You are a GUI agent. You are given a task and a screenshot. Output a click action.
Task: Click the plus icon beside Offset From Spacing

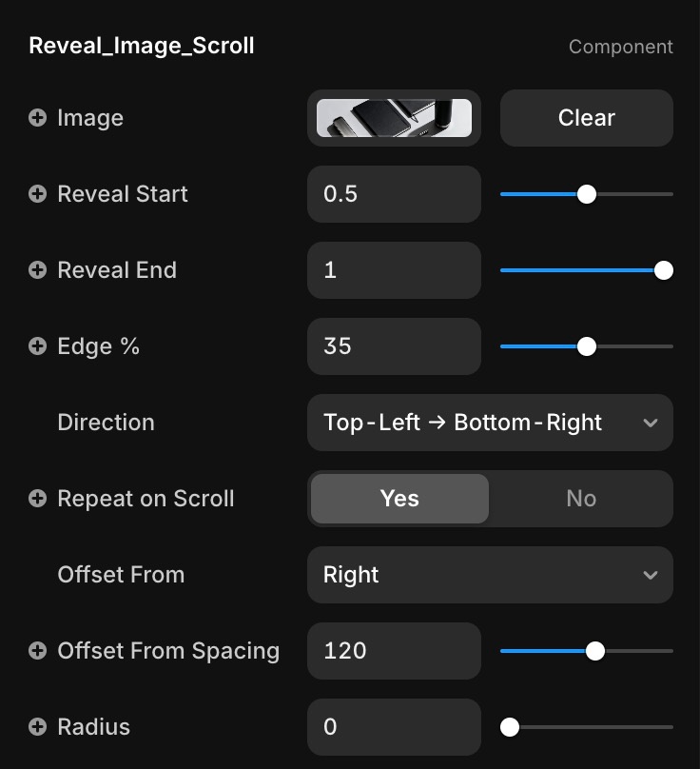[38, 651]
